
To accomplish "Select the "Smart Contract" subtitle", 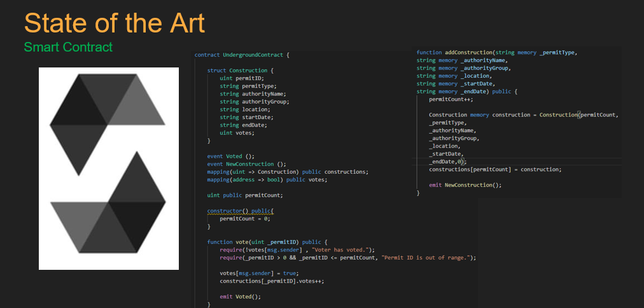I will tap(68, 47).
